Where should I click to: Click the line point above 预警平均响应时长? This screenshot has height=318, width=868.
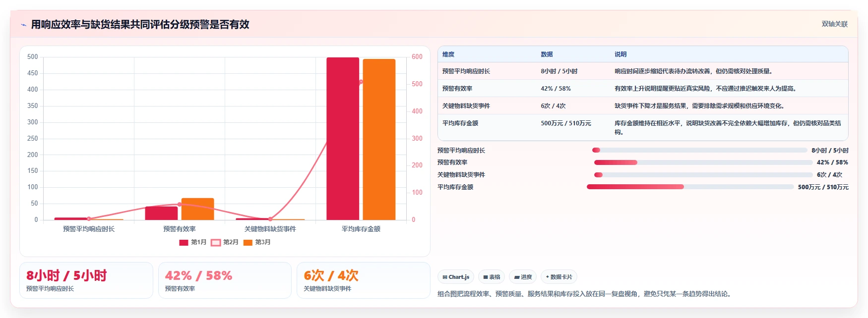[x=89, y=218]
